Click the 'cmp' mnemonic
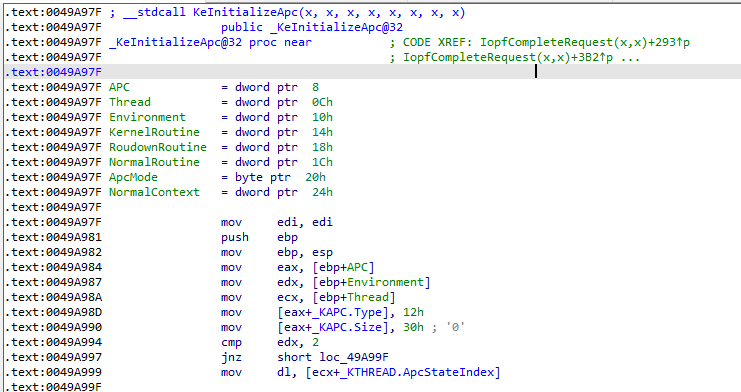The height and width of the screenshot is (392, 741). coord(232,343)
